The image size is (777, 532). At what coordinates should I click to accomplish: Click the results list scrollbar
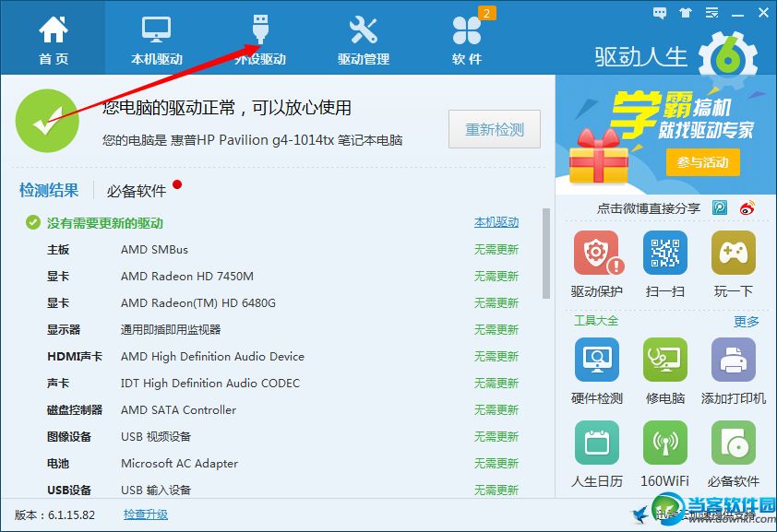pos(546,254)
